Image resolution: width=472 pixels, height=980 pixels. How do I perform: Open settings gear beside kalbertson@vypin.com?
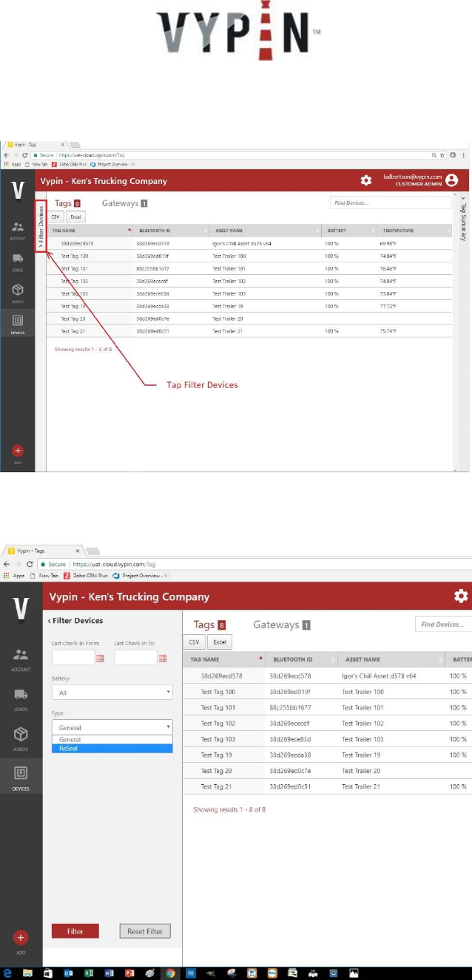[365, 180]
